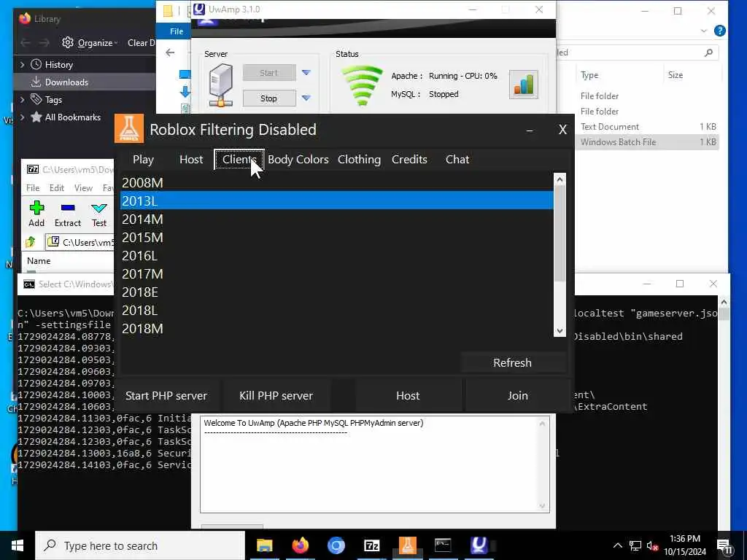Click the File Explorer search box
747x560 pixels.
[x=636, y=52]
